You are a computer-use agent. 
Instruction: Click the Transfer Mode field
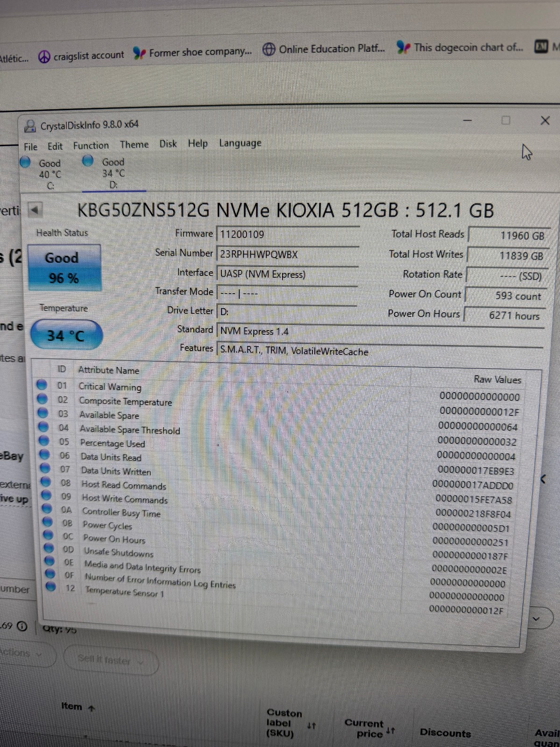tap(287, 293)
